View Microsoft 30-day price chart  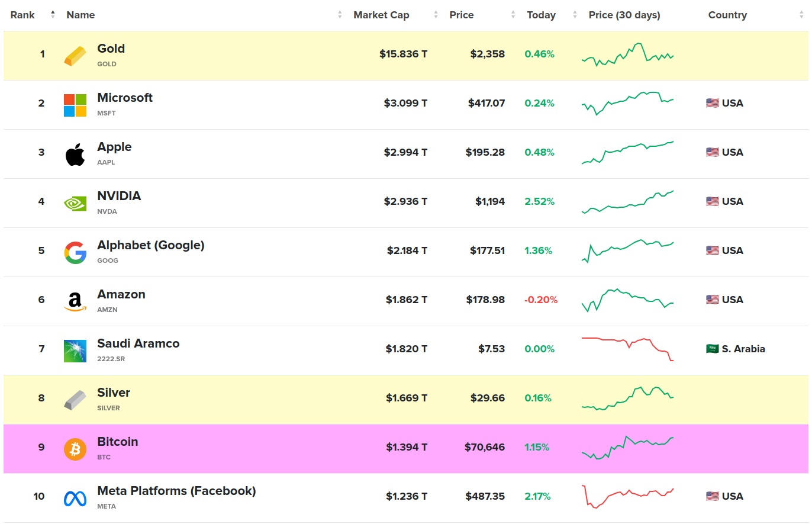[x=627, y=103]
